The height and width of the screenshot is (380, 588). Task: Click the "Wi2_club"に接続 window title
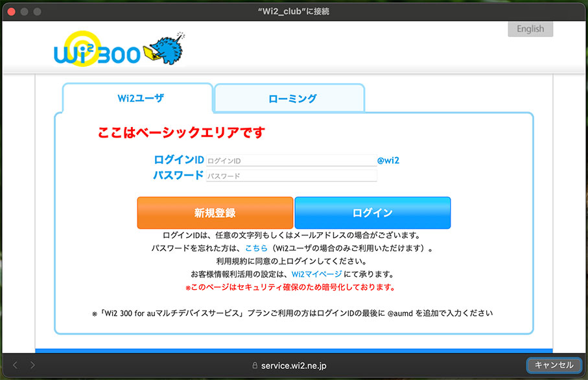tap(294, 12)
